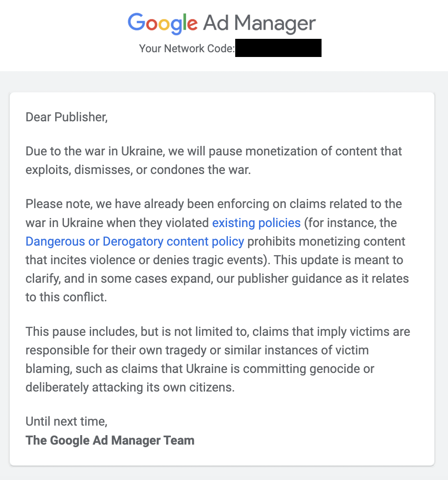
Task: Click the Dear Publisher greeting
Action: click(66, 117)
